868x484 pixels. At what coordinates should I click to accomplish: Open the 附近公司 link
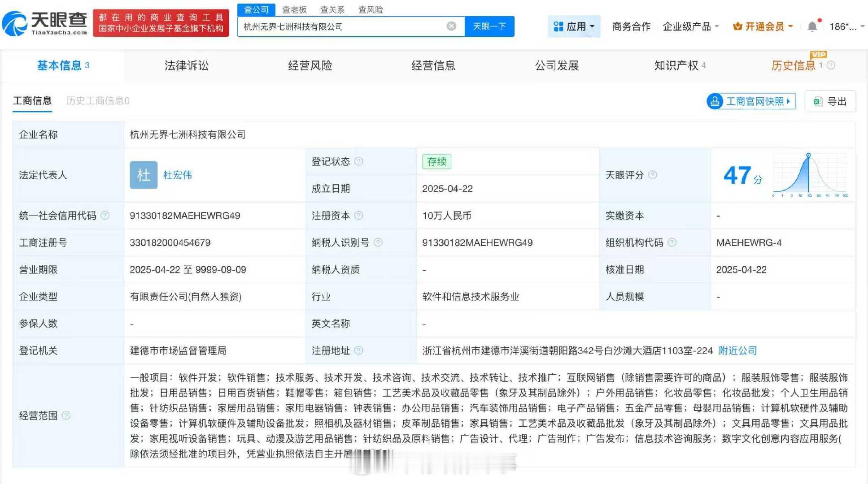click(737, 350)
